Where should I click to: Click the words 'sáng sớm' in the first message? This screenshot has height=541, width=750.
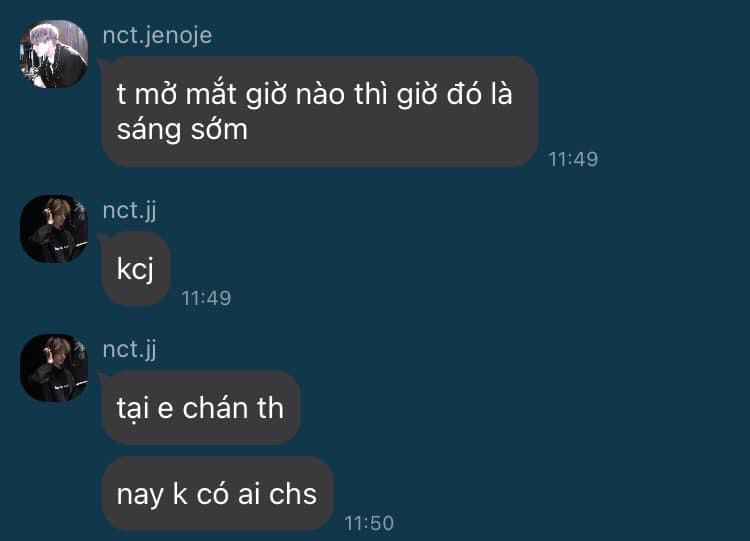182,130
